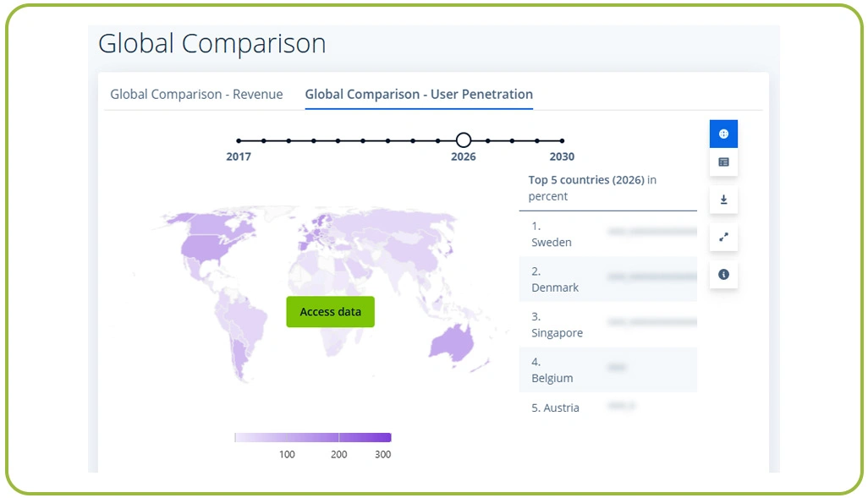Click the purple color scale legend

click(x=312, y=437)
